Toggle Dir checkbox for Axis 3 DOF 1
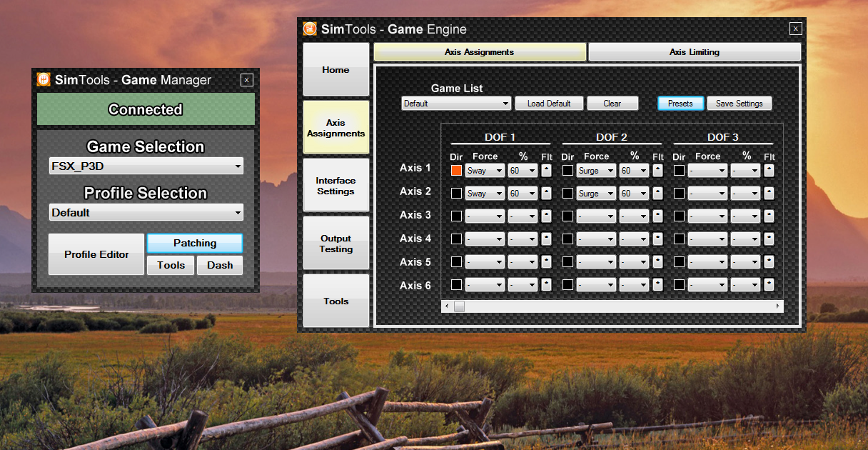The image size is (868, 450). coord(456,216)
